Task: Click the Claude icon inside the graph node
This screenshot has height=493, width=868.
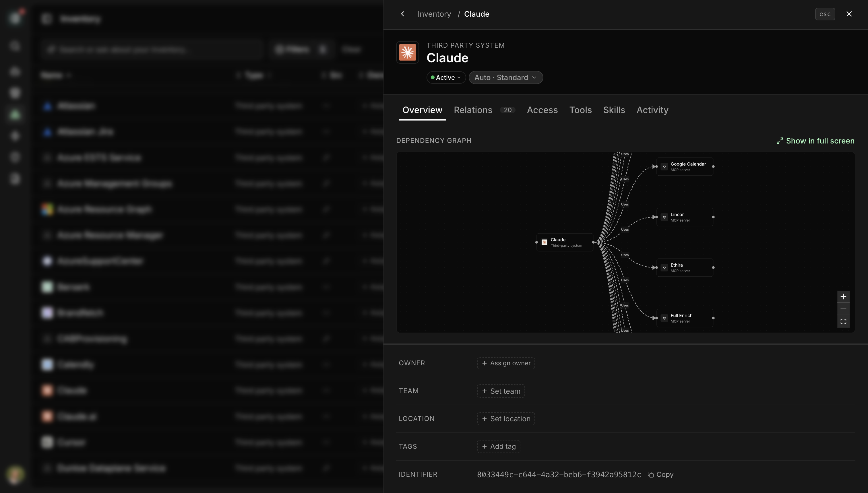Action: (x=545, y=242)
